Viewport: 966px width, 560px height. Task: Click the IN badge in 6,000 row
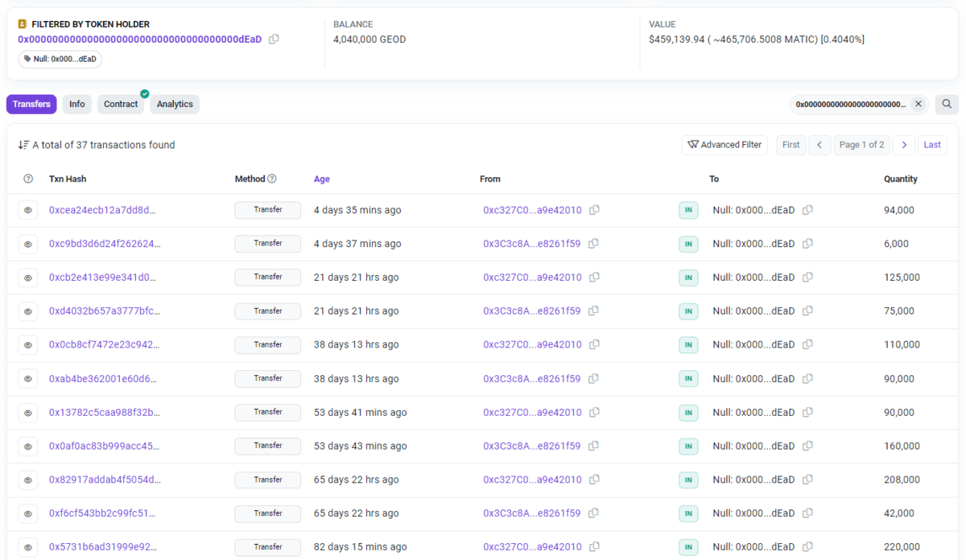[688, 244]
